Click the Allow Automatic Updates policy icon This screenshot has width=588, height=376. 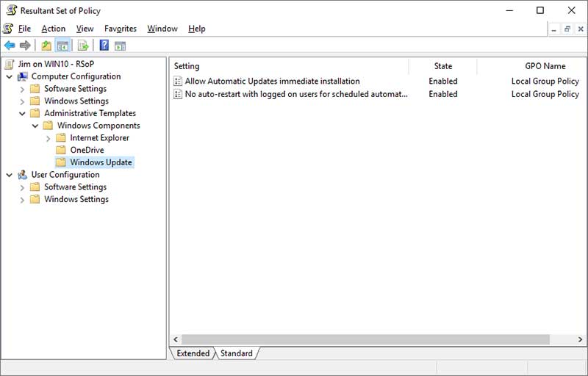point(178,82)
